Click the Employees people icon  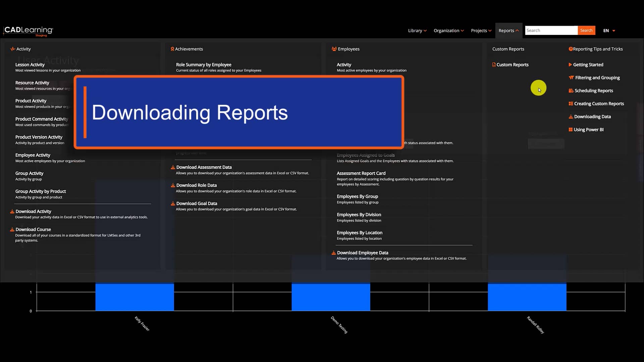click(334, 49)
